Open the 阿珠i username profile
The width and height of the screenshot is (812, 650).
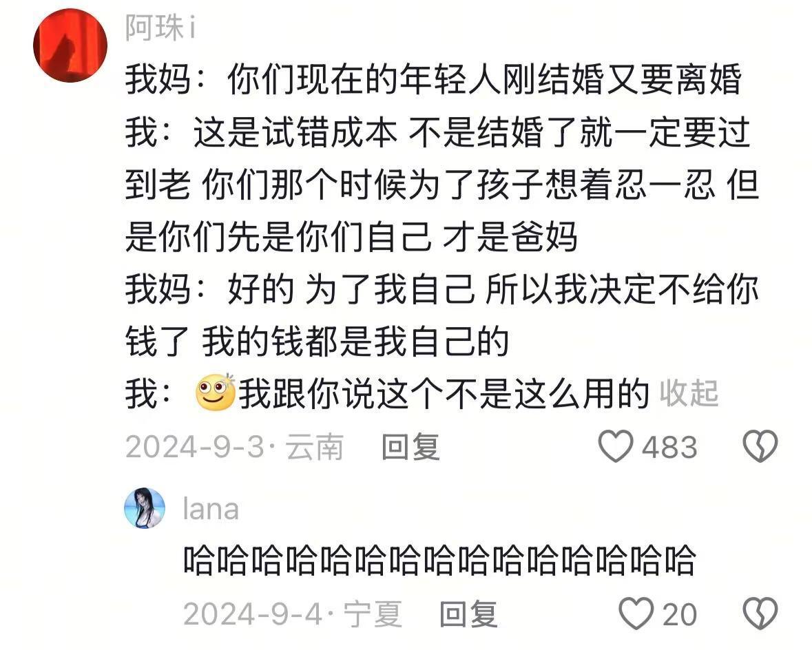tap(160, 28)
